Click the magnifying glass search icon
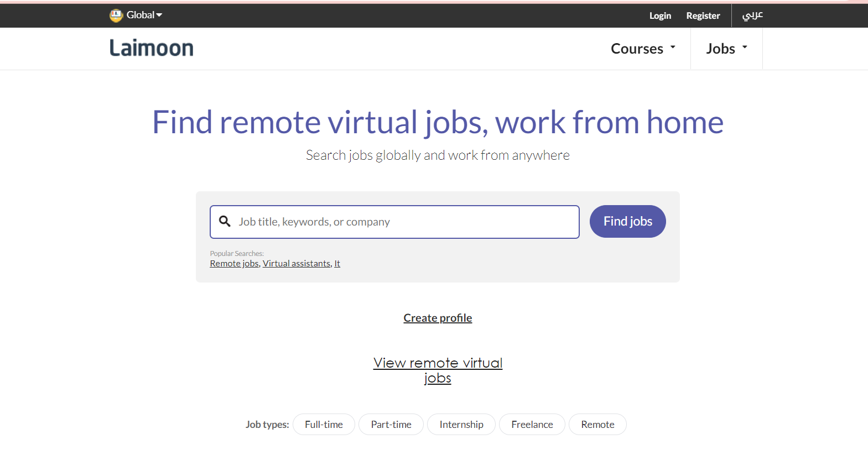The height and width of the screenshot is (476, 868). (225, 222)
